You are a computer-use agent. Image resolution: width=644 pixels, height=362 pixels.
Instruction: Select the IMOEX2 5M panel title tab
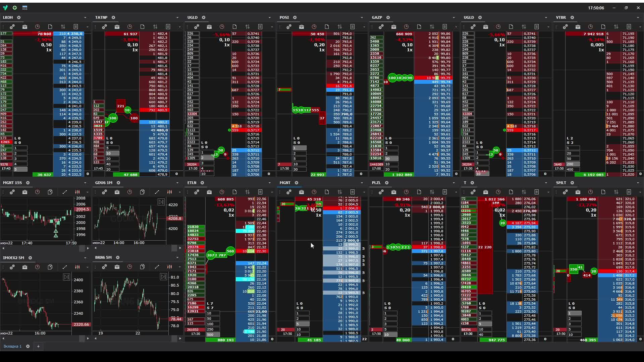(x=13, y=258)
